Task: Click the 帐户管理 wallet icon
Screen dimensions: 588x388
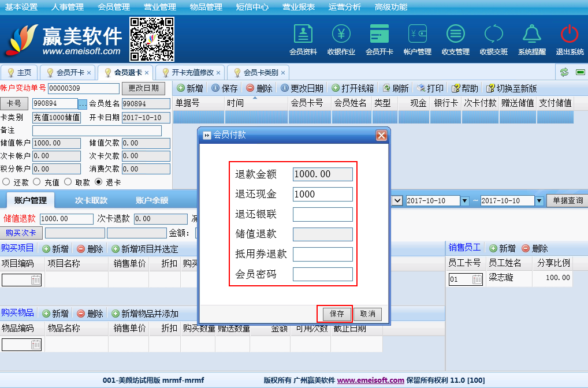Action: 417,35
